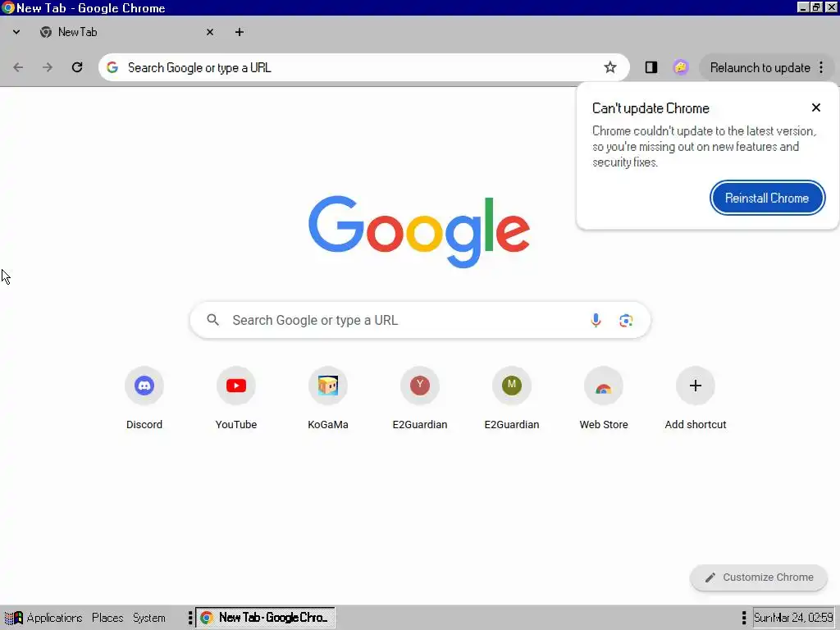Open the E2Guardian shortcut with M icon
Viewport: 840px width, 630px height.
[512, 399]
